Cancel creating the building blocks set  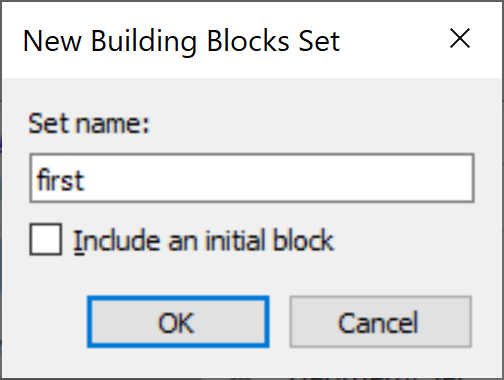pos(380,322)
